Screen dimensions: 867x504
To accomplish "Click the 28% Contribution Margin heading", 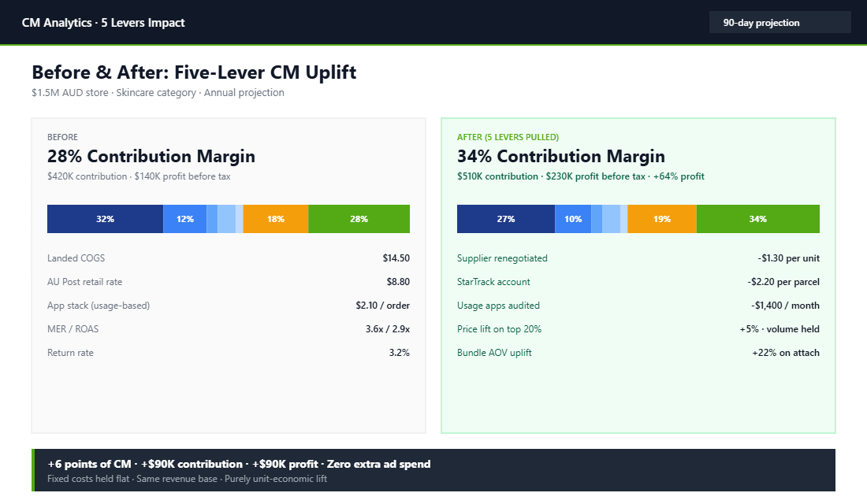I will 151,157.
